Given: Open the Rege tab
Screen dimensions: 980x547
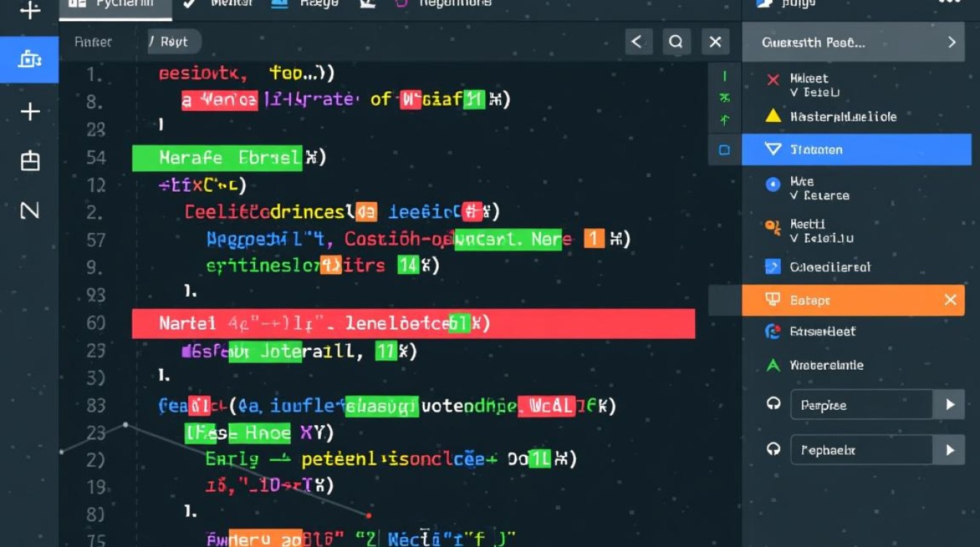Looking at the screenshot, I should (305, 4).
